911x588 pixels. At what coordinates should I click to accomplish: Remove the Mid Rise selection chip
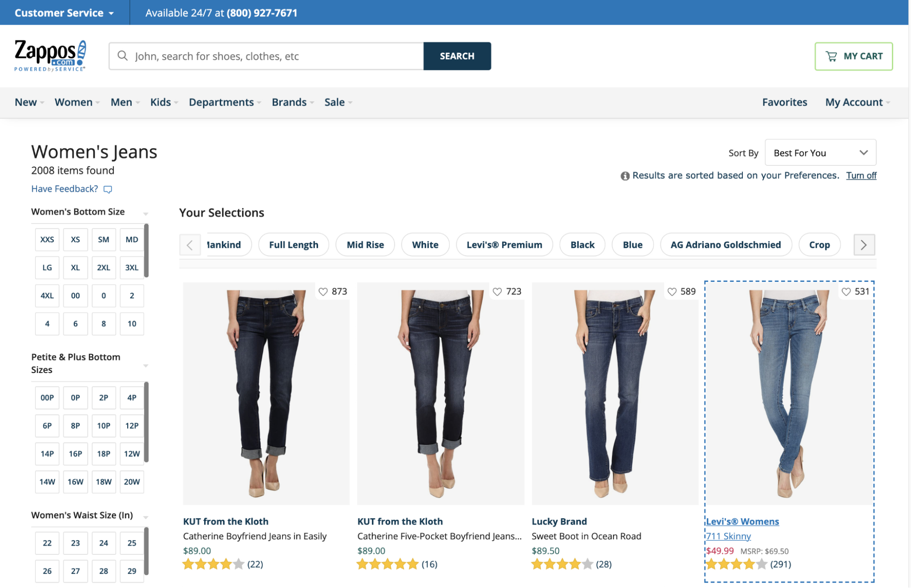click(x=365, y=245)
